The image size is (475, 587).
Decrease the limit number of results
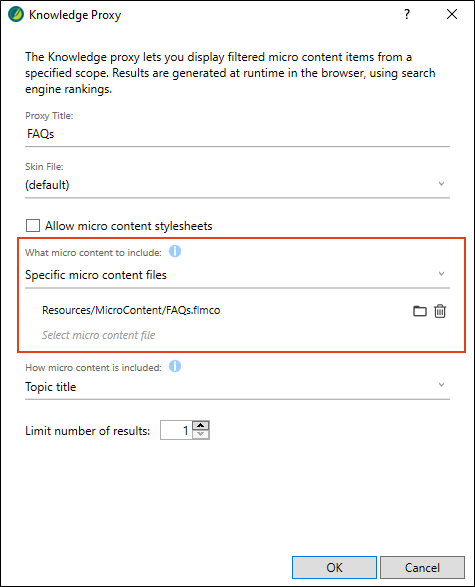(x=201, y=434)
